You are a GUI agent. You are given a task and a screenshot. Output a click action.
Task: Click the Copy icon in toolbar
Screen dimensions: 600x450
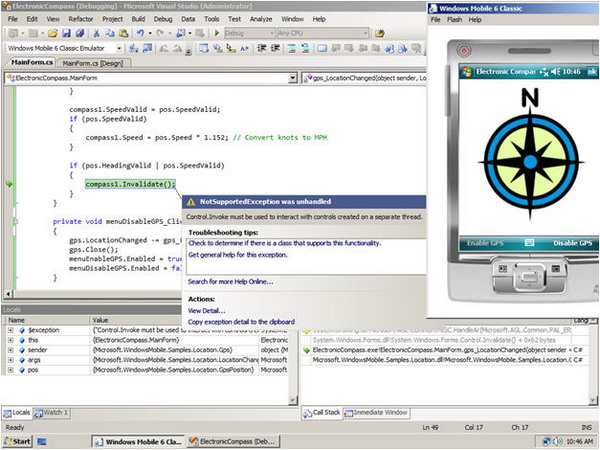point(110,33)
